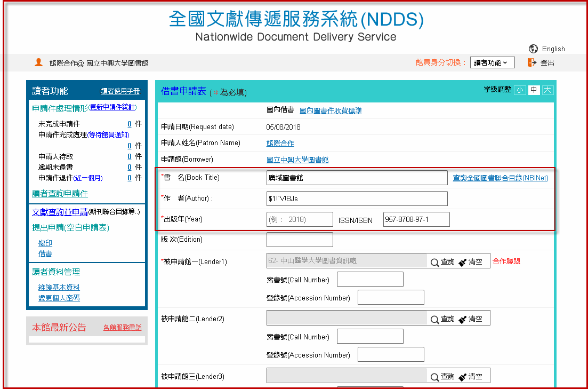Click the brush clear icon in Lender1 row
The image size is (588, 389).
462,262
